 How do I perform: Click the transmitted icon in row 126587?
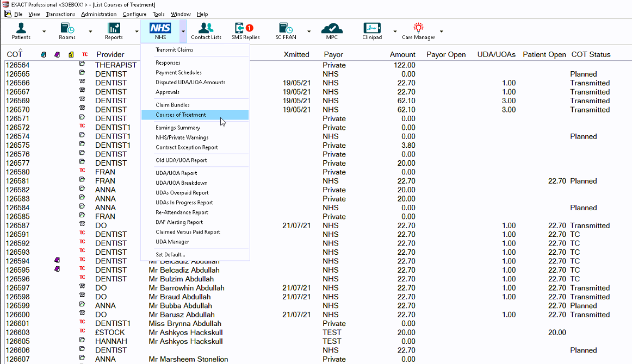[82, 224]
